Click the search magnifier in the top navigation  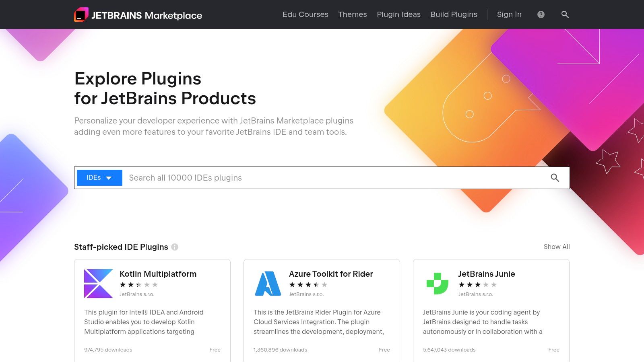(565, 14)
